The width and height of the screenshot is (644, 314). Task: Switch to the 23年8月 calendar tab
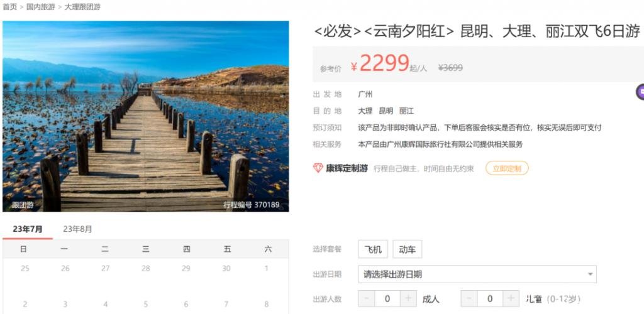[77, 229]
